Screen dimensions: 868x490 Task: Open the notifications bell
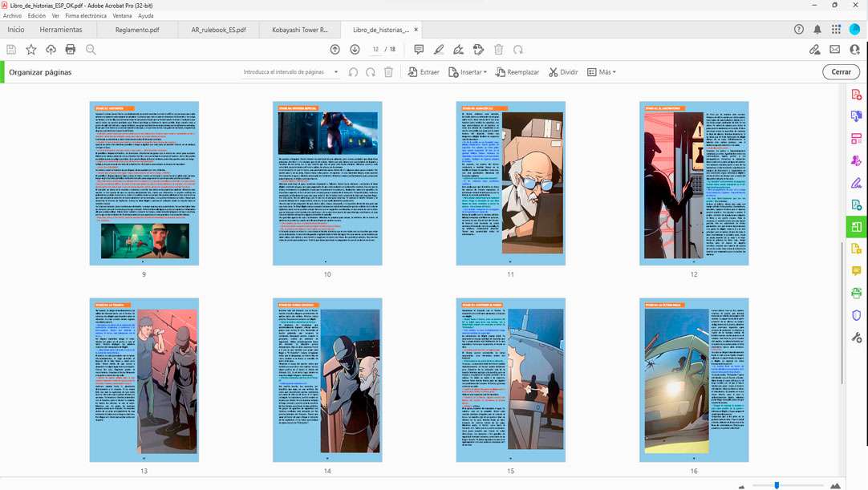point(817,30)
